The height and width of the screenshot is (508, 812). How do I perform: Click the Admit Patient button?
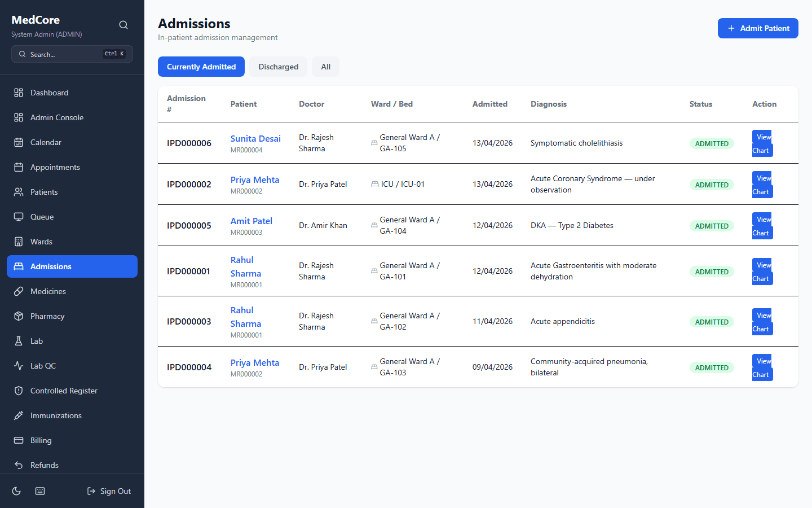click(758, 28)
